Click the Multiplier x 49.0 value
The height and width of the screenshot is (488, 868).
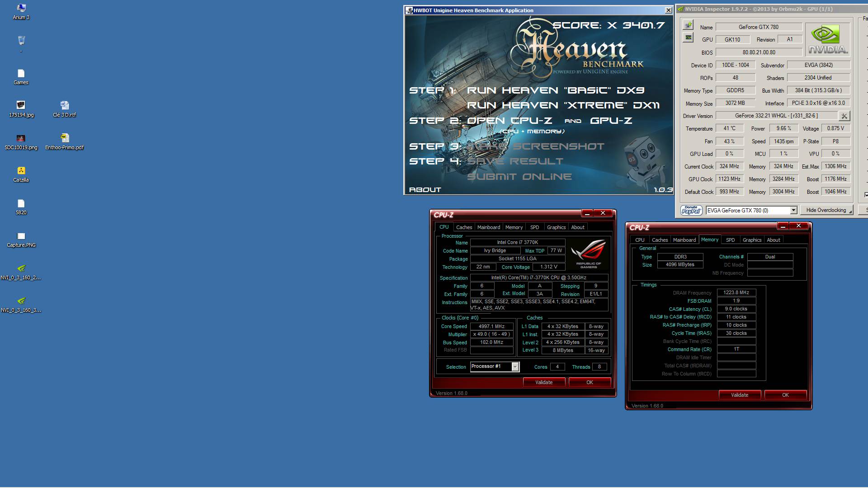pyautogui.click(x=491, y=334)
